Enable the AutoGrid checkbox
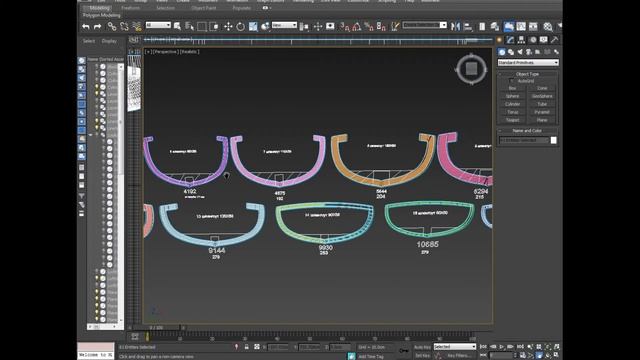 [x=512, y=81]
